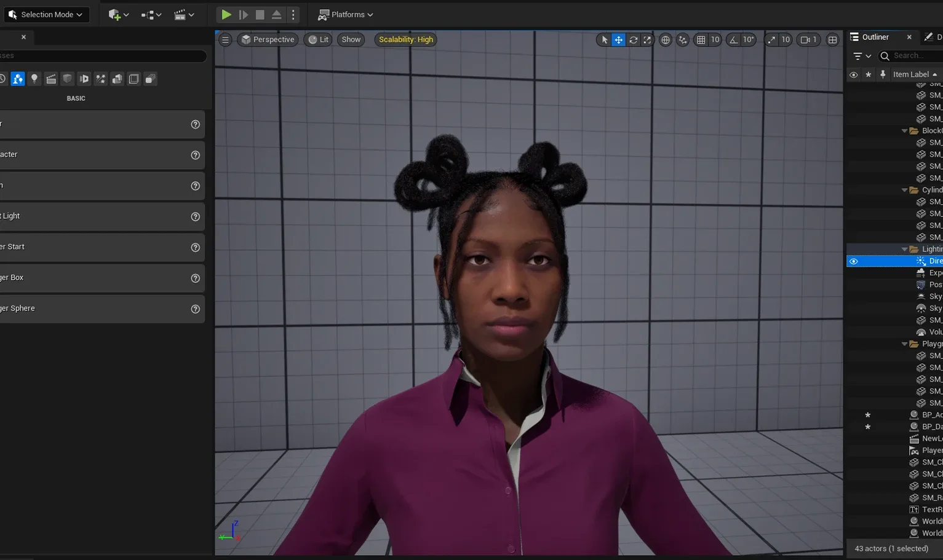Click help icon for Trigger Sphere item

pos(196,309)
